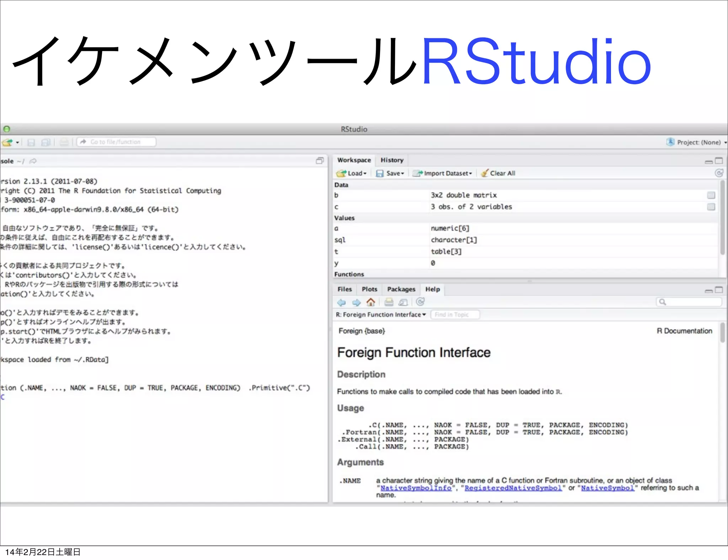Switch to the Help tab
728x560 pixels.
433,289
